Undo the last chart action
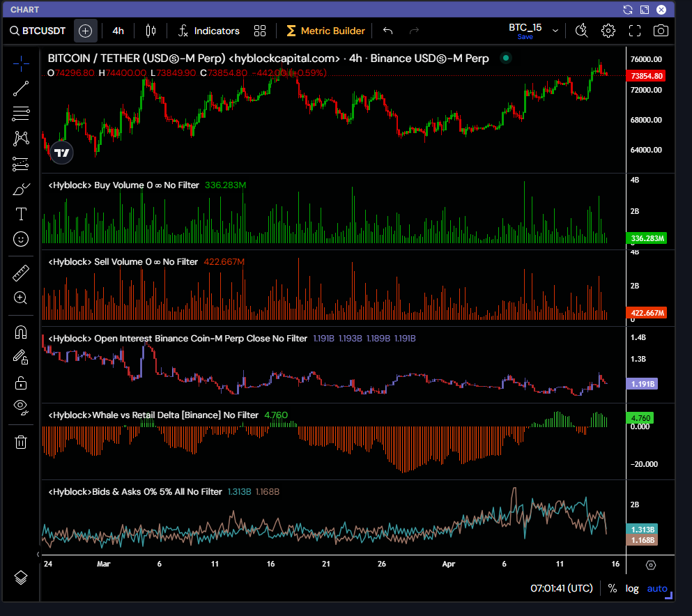The image size is (692, 616). pos(388,31)
